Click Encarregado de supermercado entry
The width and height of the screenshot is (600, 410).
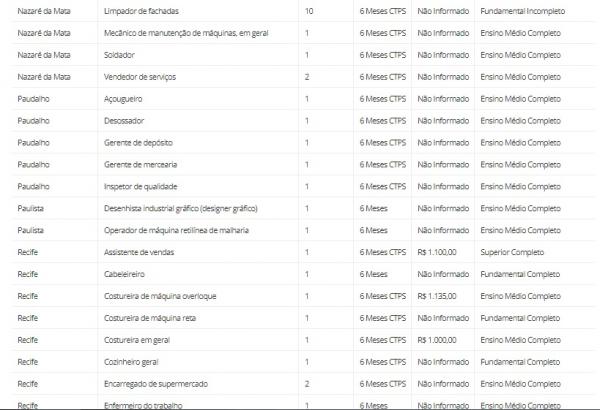[156, 384]
